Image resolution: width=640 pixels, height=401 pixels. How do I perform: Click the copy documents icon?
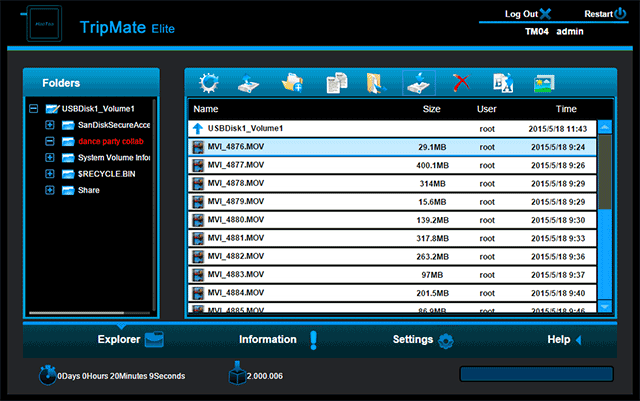pos(337,83)
